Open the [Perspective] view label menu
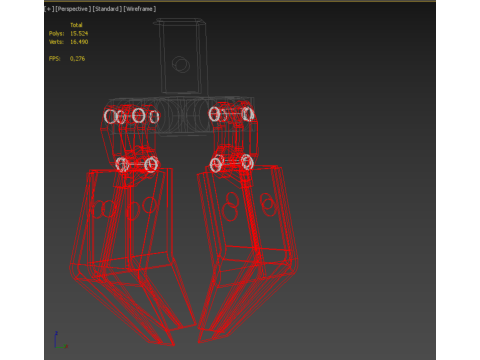This screenshot has height=360, width=480. pos(73,9)
